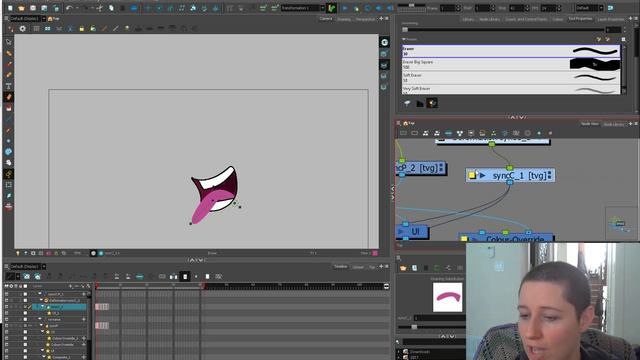Click the Undo arrow icon

[69, 8]
